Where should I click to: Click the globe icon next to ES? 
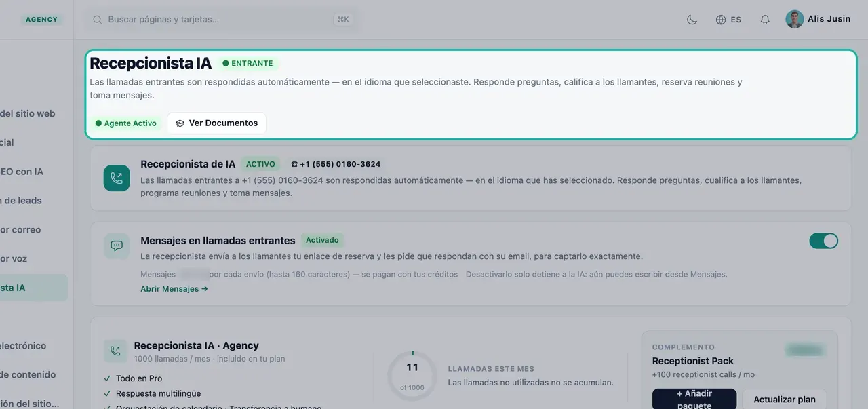[721, 20]
